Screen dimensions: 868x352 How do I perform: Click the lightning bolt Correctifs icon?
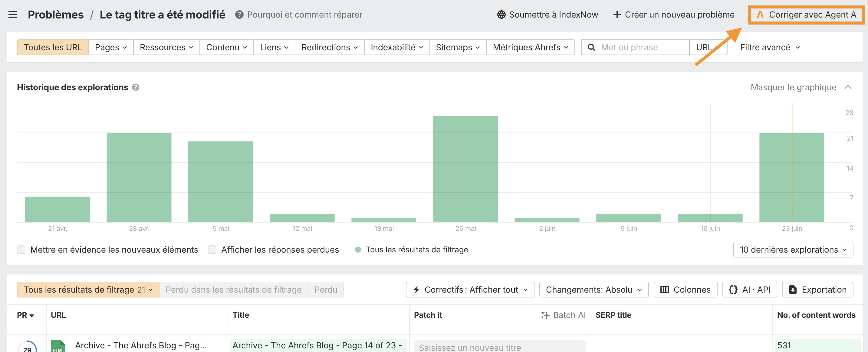pyautogui.click(x=416, y=290)
